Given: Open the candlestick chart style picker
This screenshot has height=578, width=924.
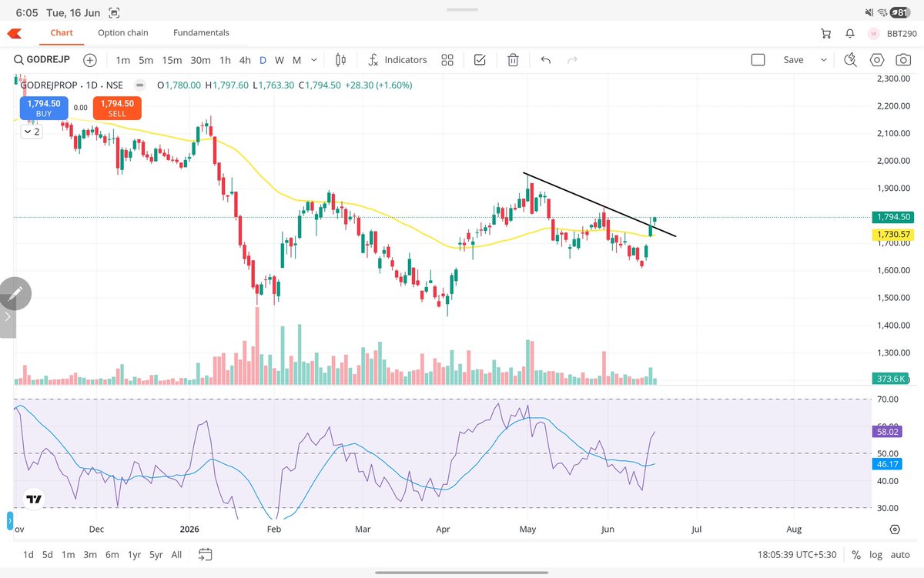Looking at the screenshot, I should pos(342,60).
